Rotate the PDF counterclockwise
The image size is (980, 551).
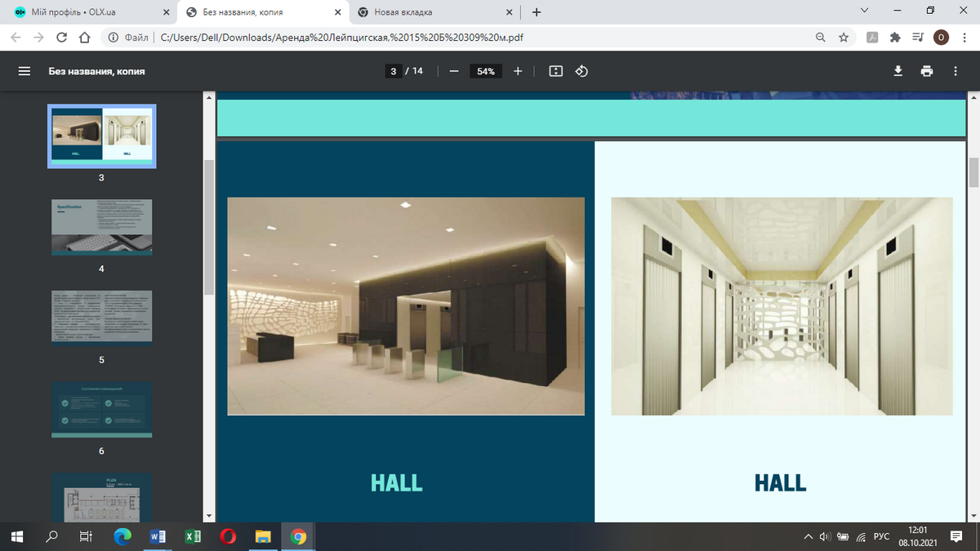581,71
